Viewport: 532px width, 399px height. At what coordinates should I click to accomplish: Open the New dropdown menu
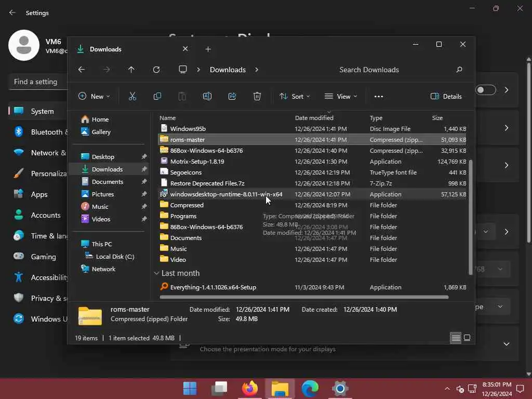[x=95, y=96]
